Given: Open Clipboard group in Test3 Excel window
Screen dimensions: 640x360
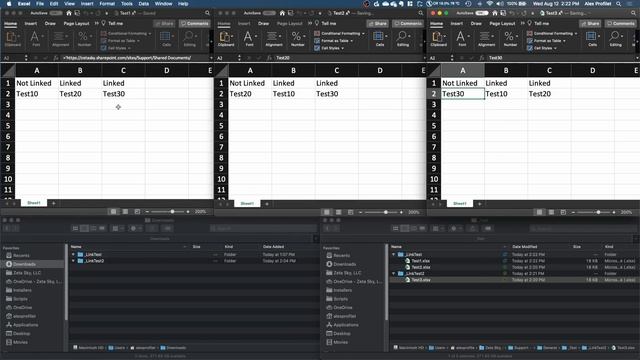Looking at the screenshot, I should [439, 39].
